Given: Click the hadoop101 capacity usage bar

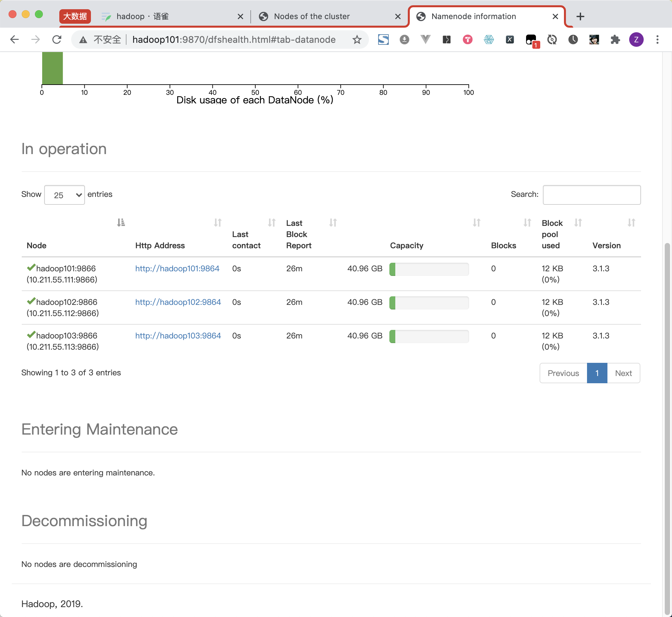Looking at the screenshot, I should [x=429, y=269].
